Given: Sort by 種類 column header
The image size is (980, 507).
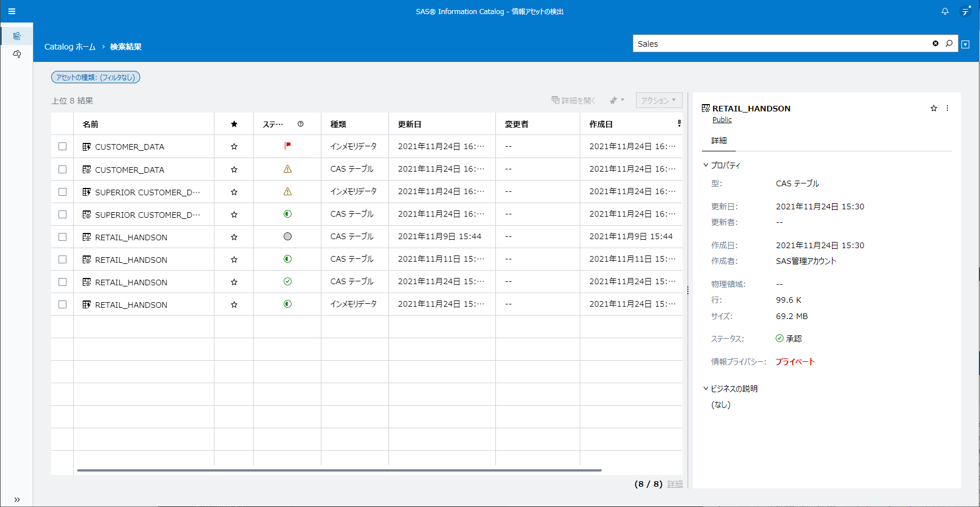Looking at the screenshot, I should [x=338, y=124].
